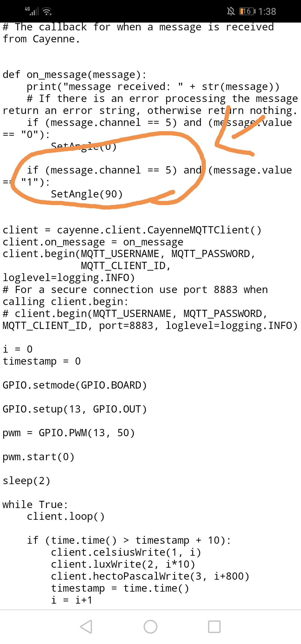The image size is (301, 644).
Task: Tap the client.loop() line
Action: click(x=66, y=516)
